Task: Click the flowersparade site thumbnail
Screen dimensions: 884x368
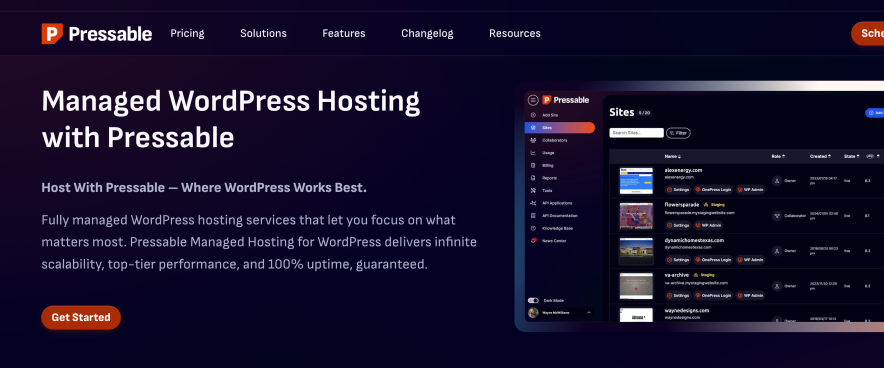Action: (636, 216)
